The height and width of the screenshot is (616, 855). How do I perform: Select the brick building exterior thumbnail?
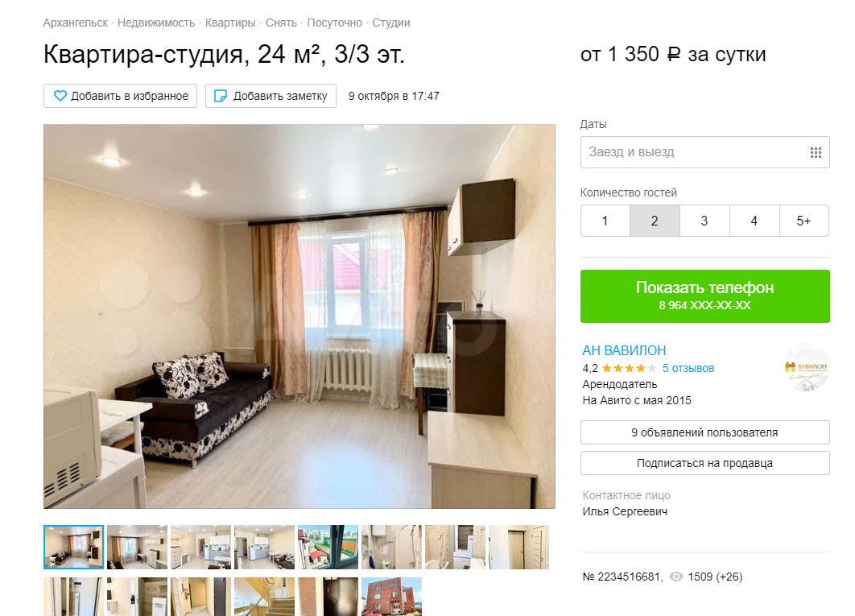point(391,597)
